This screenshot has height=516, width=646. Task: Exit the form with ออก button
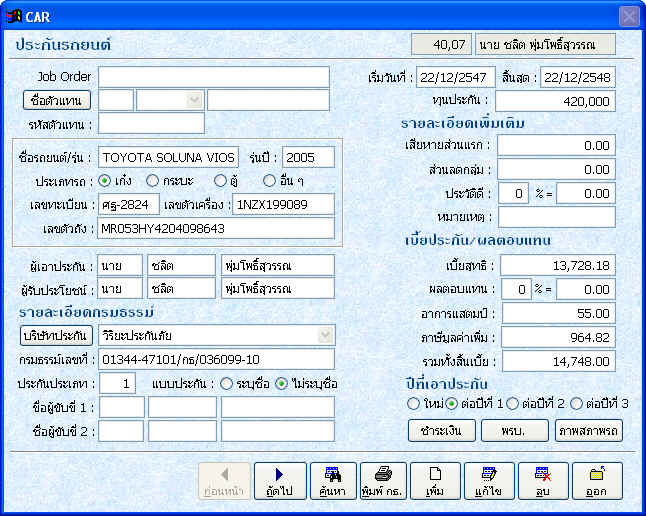pyautogui.click(x=596, y=481)
